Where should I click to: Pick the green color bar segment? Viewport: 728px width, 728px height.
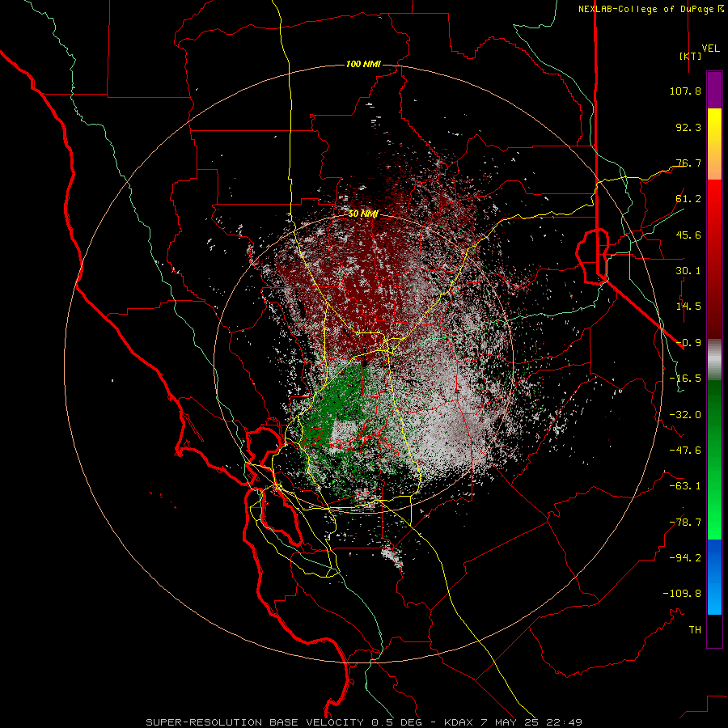[x=714, y=459]
